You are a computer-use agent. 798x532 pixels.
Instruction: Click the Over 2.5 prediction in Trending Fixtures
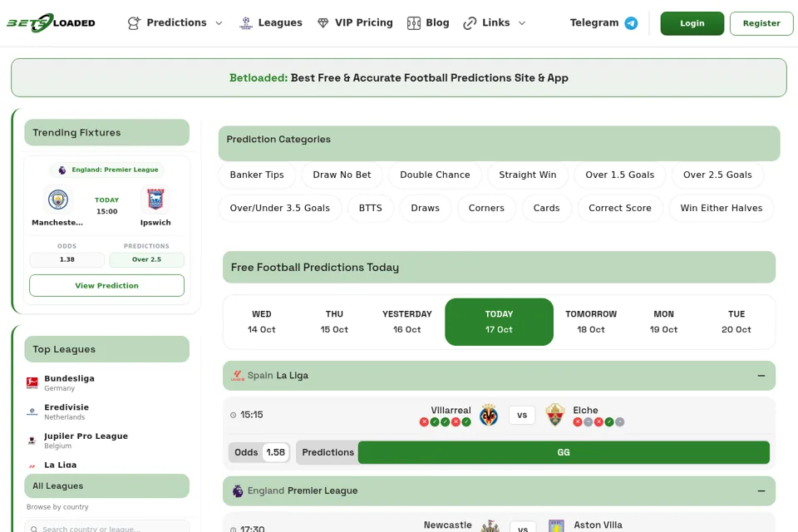(146, 259)
